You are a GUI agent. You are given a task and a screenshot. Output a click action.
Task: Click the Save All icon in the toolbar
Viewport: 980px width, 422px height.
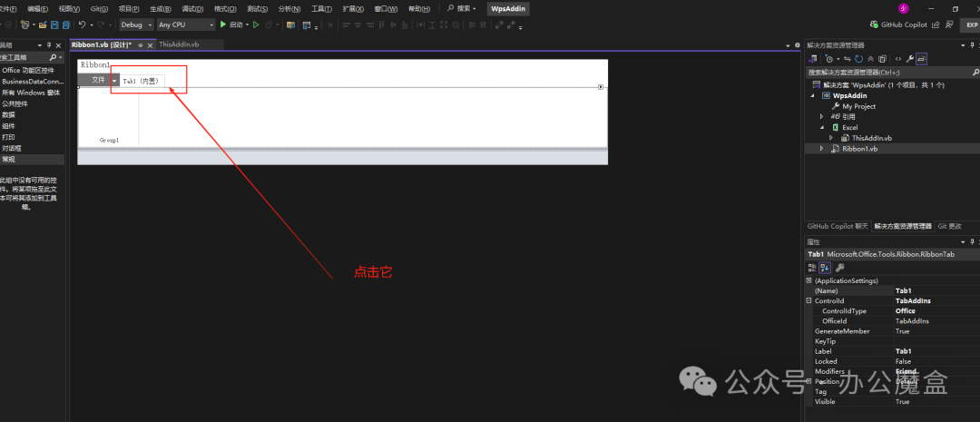pyautogui.click(x=65, y=25)
